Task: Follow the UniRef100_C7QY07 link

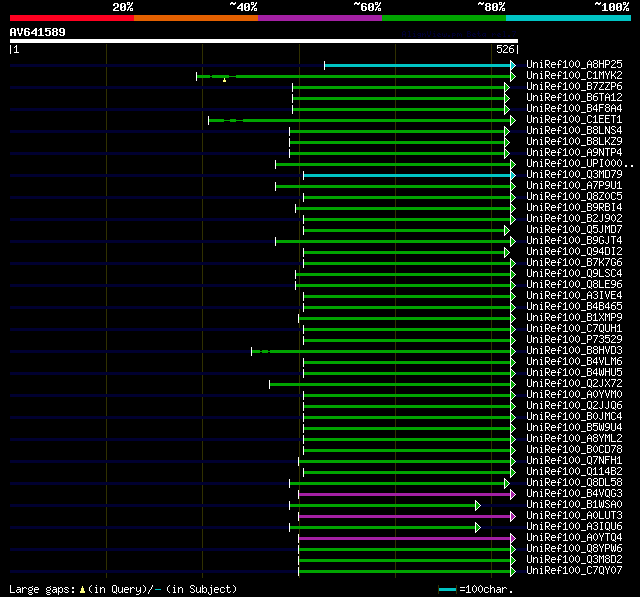Action: (x=573, y=570)
